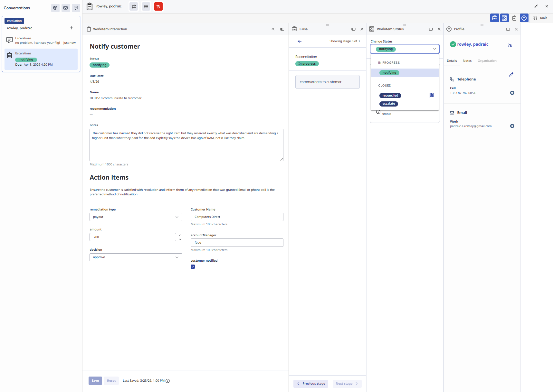Viewport: 553px width, 392px height.
Task: Open the conversations settings gear
Action: 55,8
